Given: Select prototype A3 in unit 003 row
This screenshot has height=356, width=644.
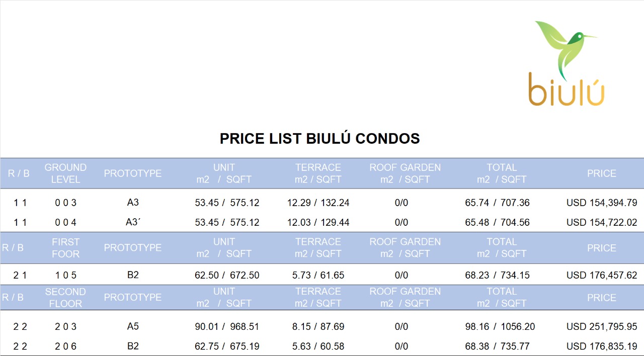Looking at the screenshot, I should point(133,203).
